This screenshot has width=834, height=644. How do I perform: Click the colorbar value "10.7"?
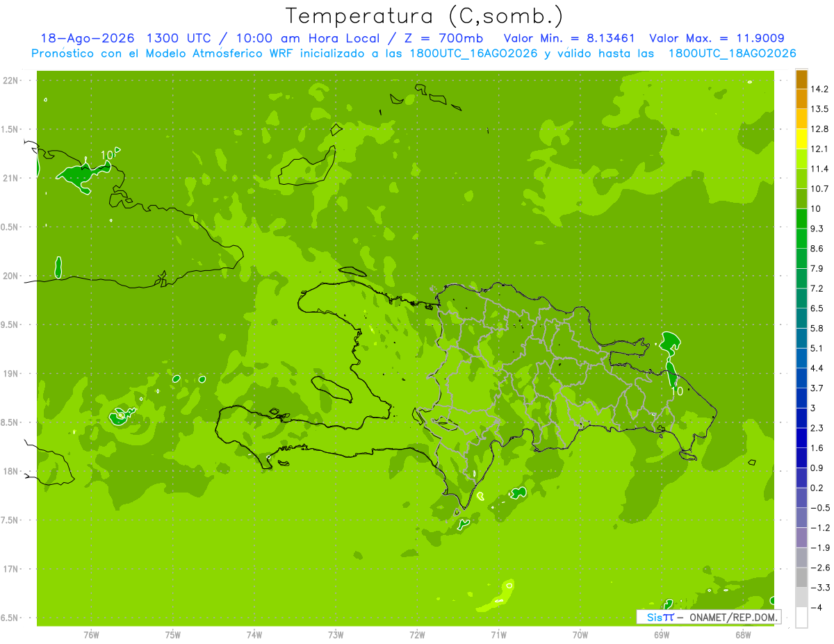pyautogui.click(x=819, y=189)
